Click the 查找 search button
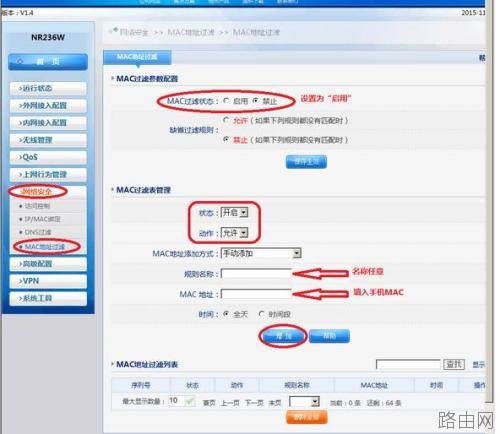500x434 pixels. (454, 364)
